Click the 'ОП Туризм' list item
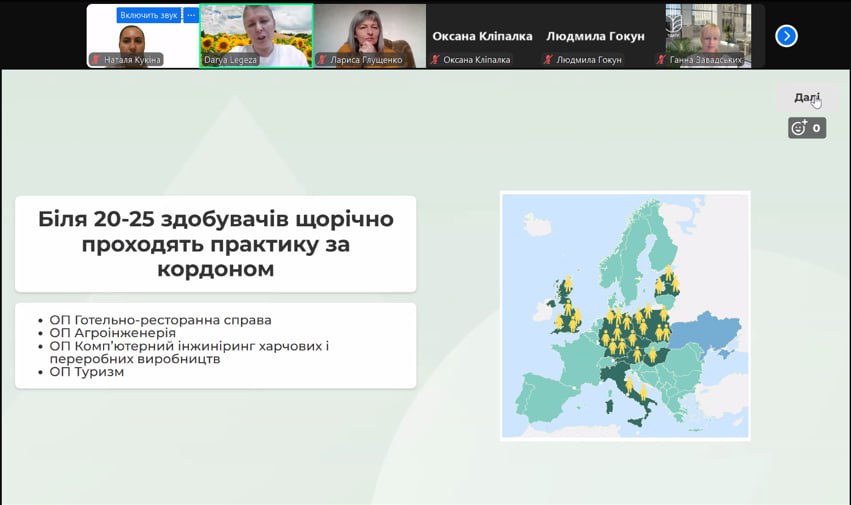 point(87,371)
